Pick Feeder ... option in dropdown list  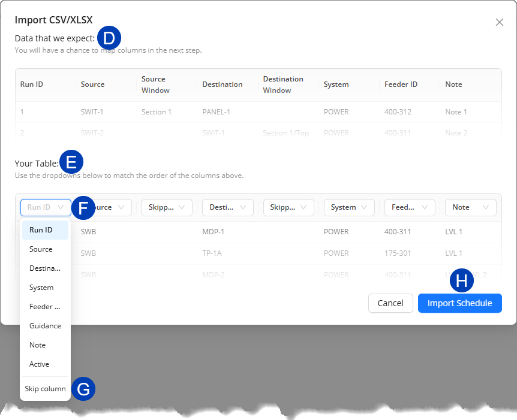(x=45, y=306)
